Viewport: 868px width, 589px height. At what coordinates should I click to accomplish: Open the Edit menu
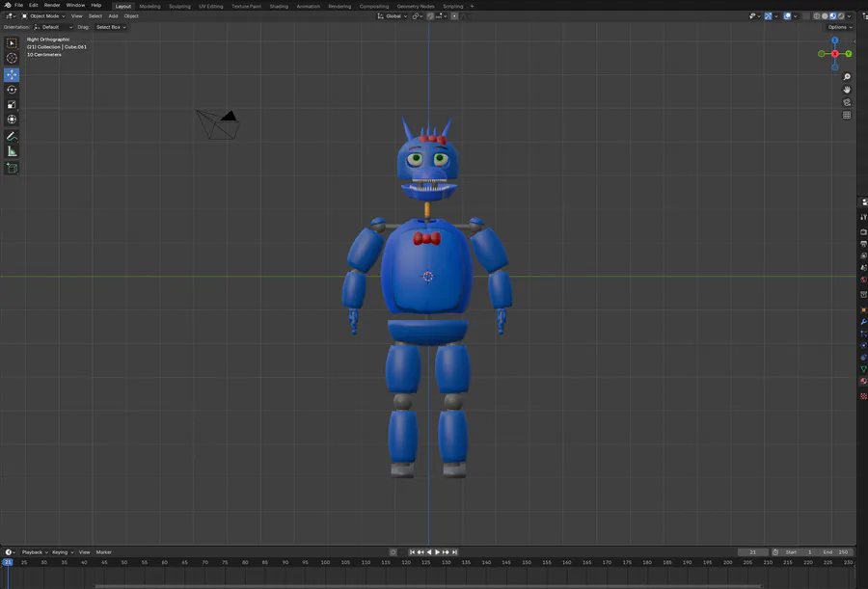click(x=33, y=5)
